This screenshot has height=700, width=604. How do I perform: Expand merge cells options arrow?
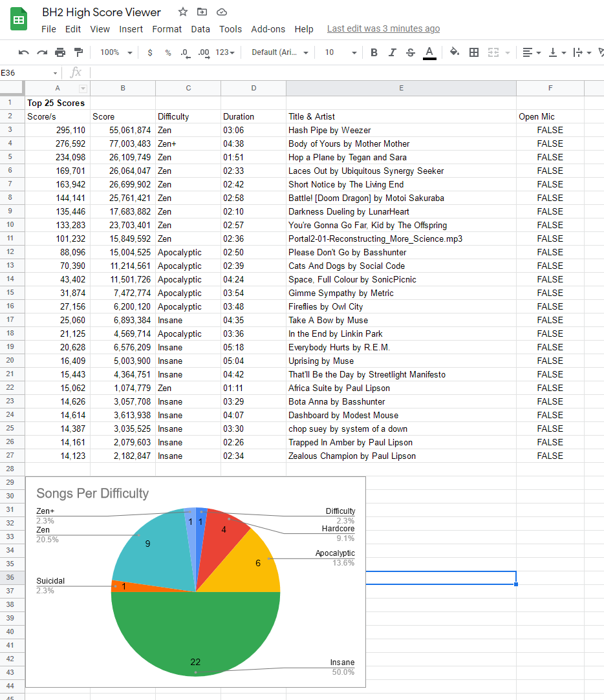(508, 53)
